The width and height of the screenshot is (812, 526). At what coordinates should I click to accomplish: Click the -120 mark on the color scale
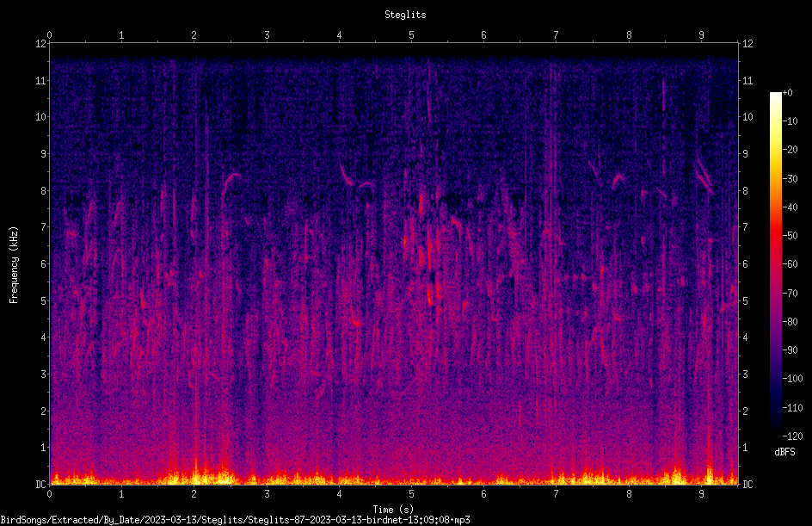tap(792, 436)
